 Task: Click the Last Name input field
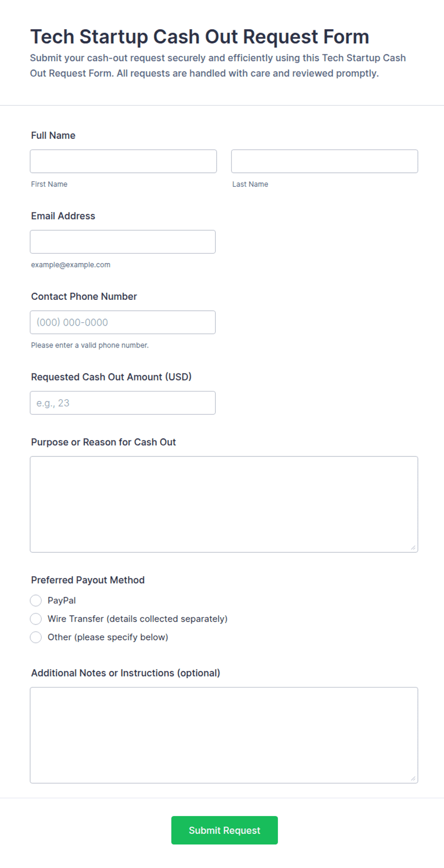325,161
